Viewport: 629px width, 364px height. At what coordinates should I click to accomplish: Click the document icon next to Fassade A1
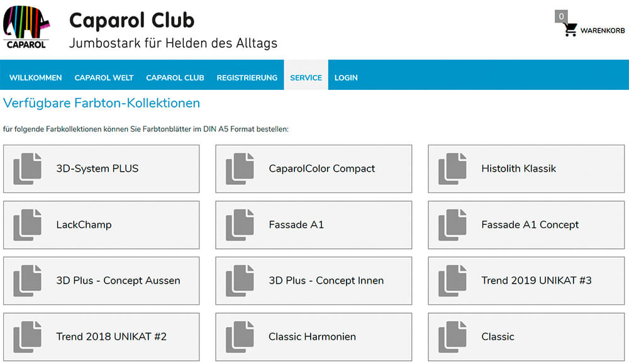pos(240,225)
